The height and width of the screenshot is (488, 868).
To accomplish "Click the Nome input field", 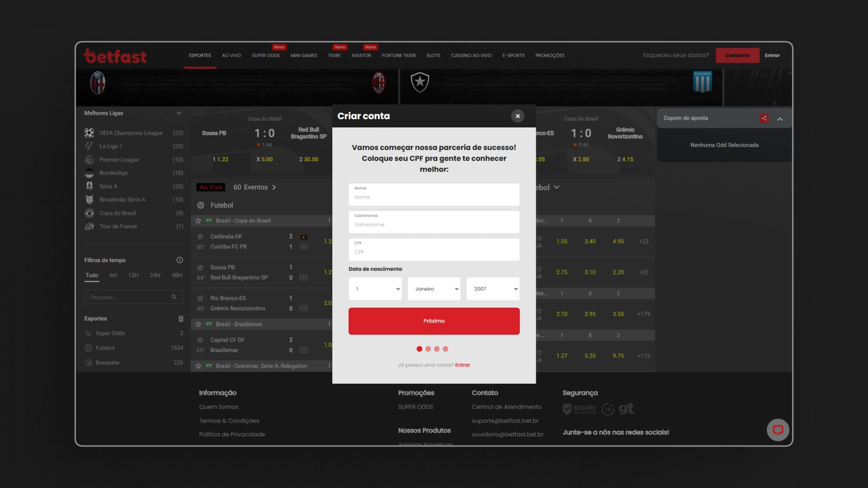I will coord(434,195).
